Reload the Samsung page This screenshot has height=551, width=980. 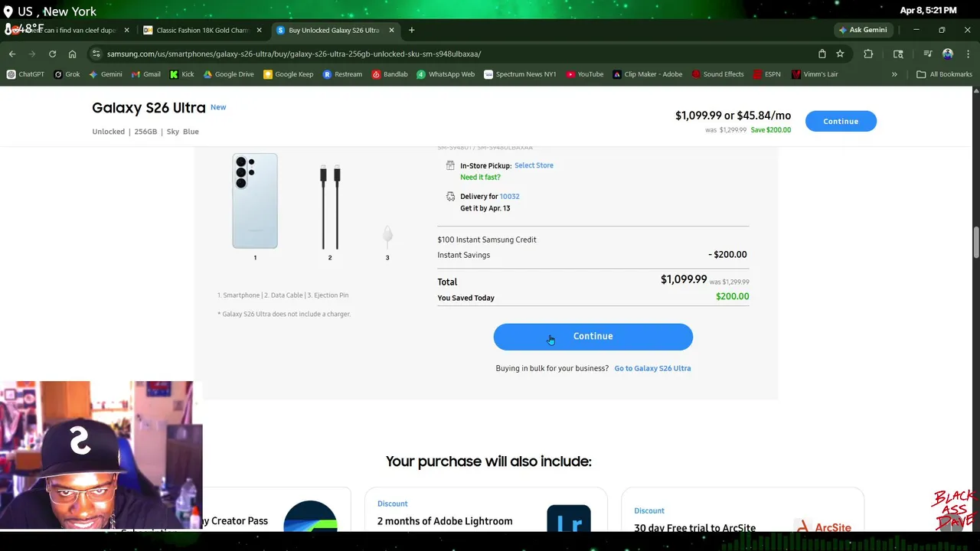point(52,54)
